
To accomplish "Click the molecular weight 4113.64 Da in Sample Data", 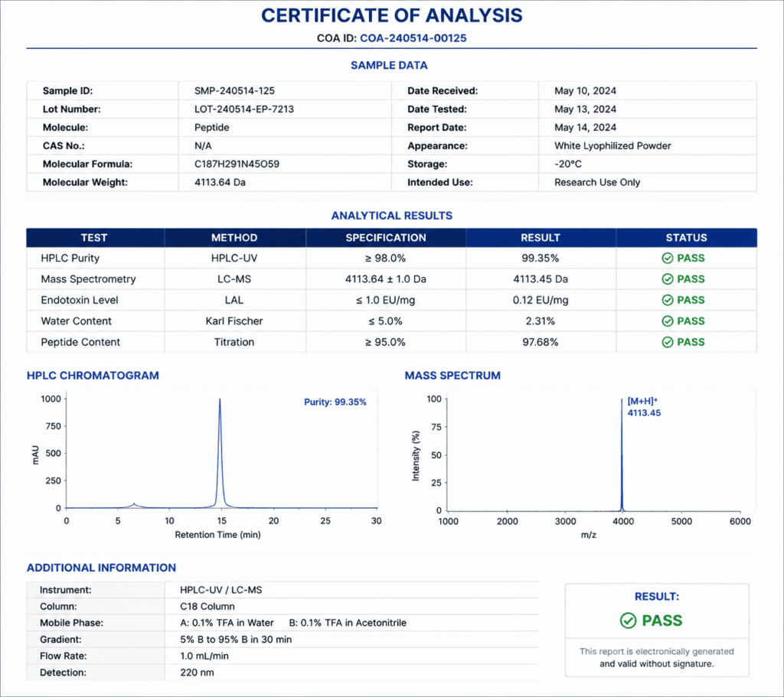I will 220,182.
